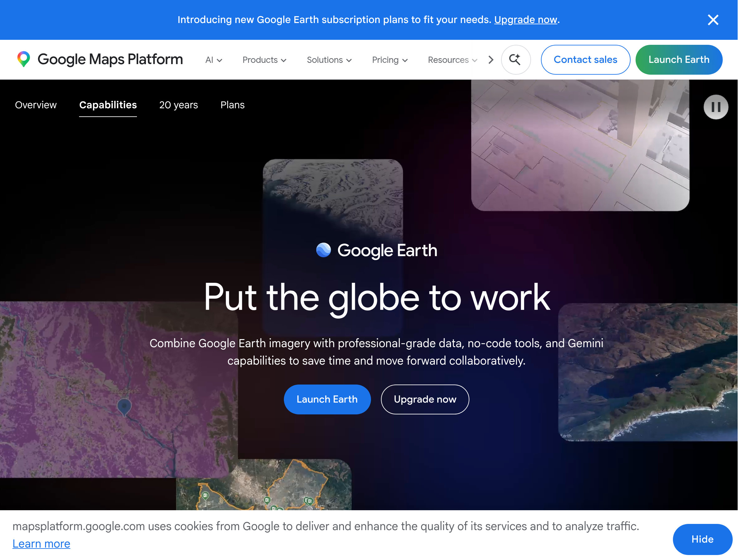Go to the Plans tab
This screenshot has width=747, height=560.
point(232,105)
